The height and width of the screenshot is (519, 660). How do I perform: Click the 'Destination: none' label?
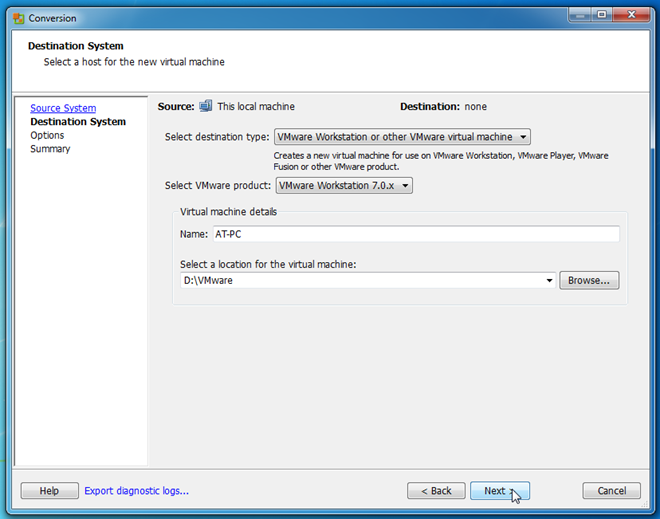coord(443,106)
